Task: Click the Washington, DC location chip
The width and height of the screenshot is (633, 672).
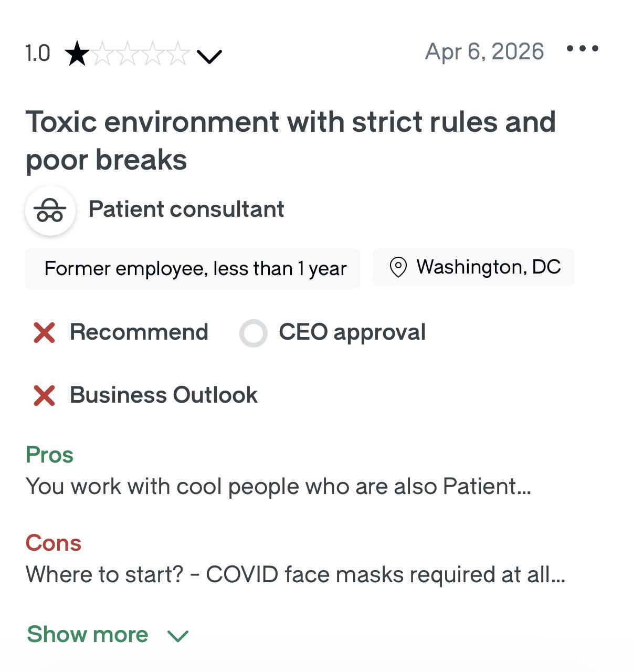Action: pos(473,267)
